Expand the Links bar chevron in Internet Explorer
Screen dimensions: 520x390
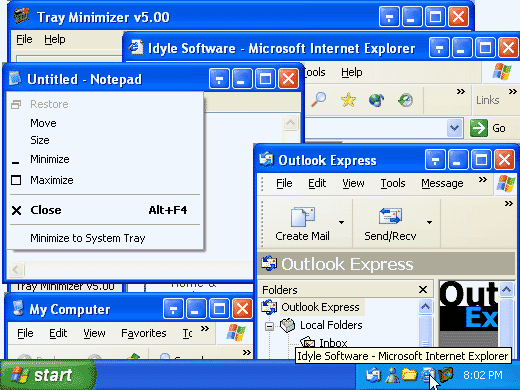click(513, 91)
